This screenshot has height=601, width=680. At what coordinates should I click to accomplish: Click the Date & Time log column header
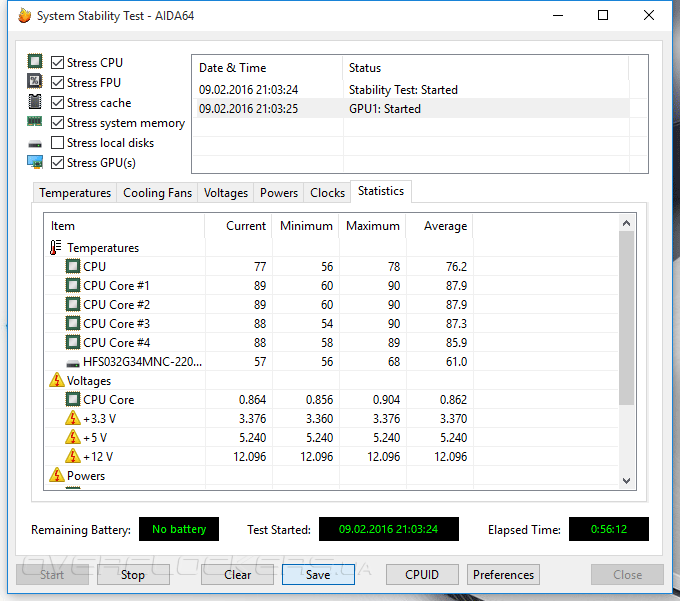(268, 68)
